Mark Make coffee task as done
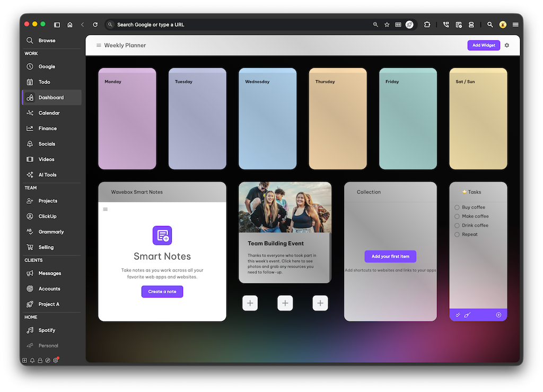 (457, 216)
